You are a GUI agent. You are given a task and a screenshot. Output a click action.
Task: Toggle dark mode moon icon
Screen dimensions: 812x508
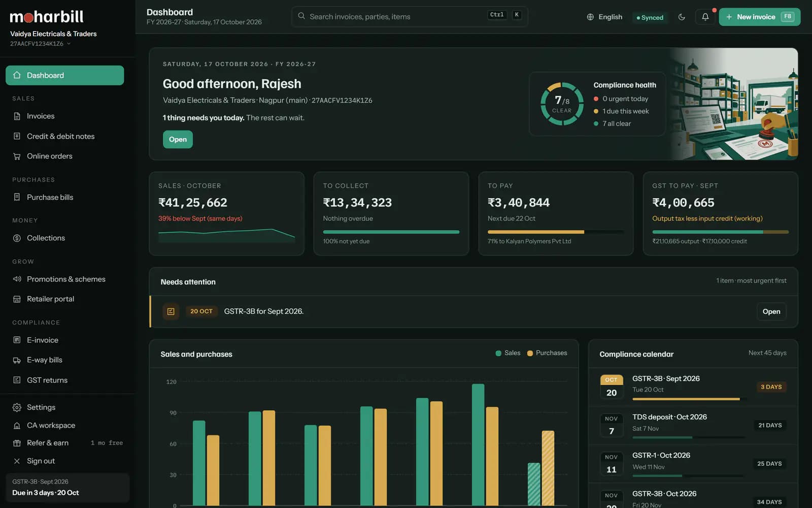point(682,17)
